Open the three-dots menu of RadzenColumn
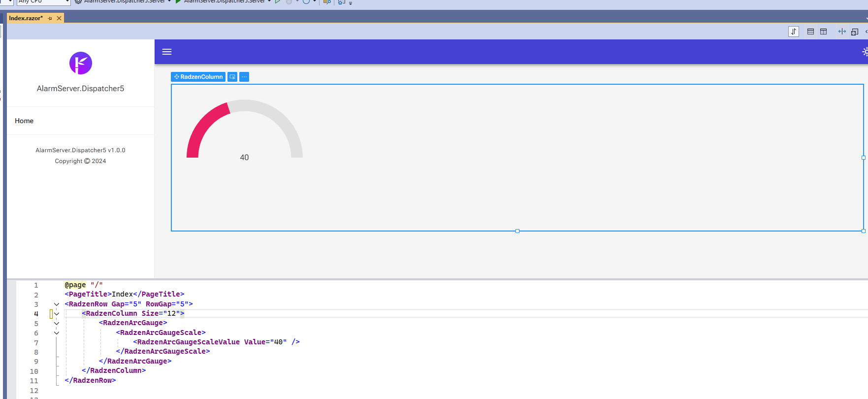Viewport: 868px width, 399px height. [x=244, y=77]
